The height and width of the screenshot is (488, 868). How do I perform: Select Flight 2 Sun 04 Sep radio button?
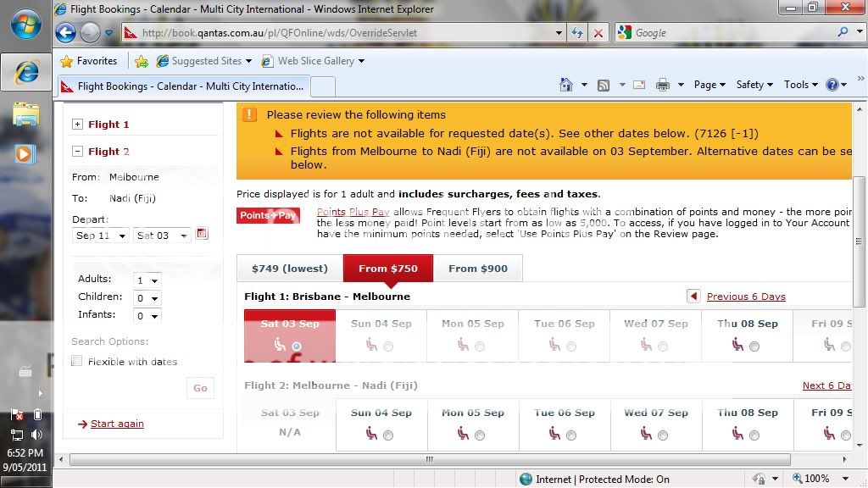(x=388, y=435)
